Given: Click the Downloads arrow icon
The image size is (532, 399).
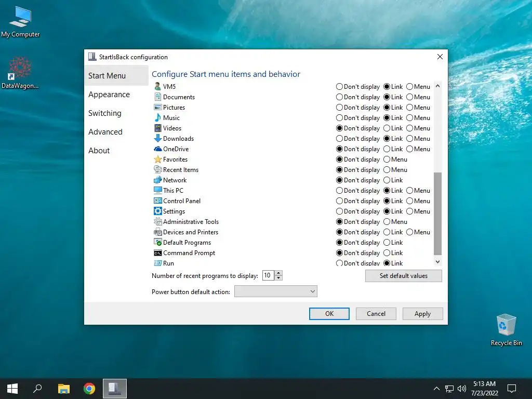Looking at the screenshot, I should pyautogui.click(x=157, y=138).
